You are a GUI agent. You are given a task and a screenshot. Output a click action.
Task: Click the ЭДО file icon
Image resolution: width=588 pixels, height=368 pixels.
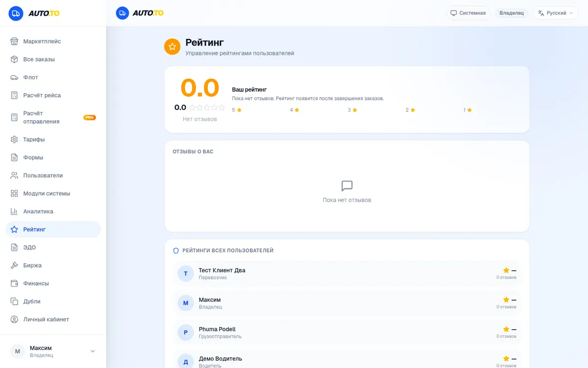tap(14, 247)
